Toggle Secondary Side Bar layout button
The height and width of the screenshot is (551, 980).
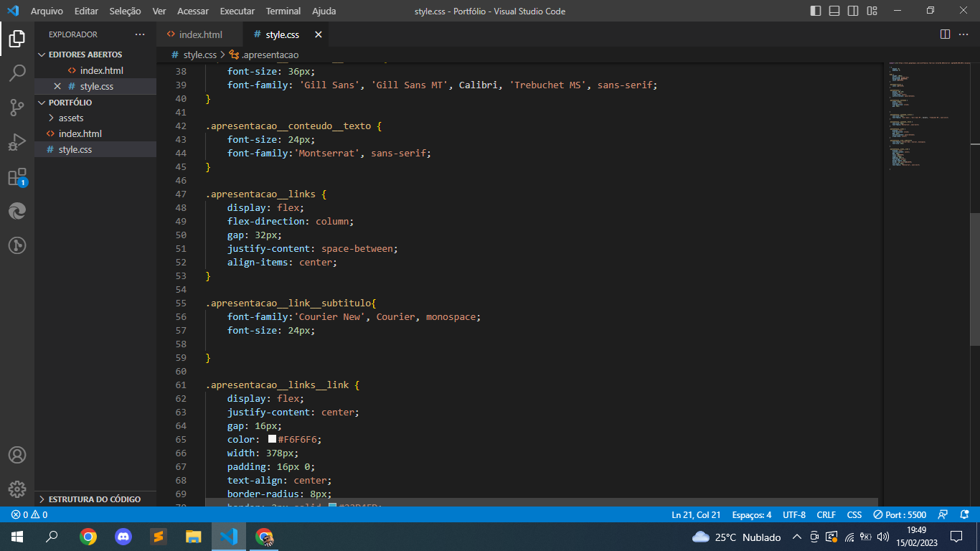click(853, 11)
